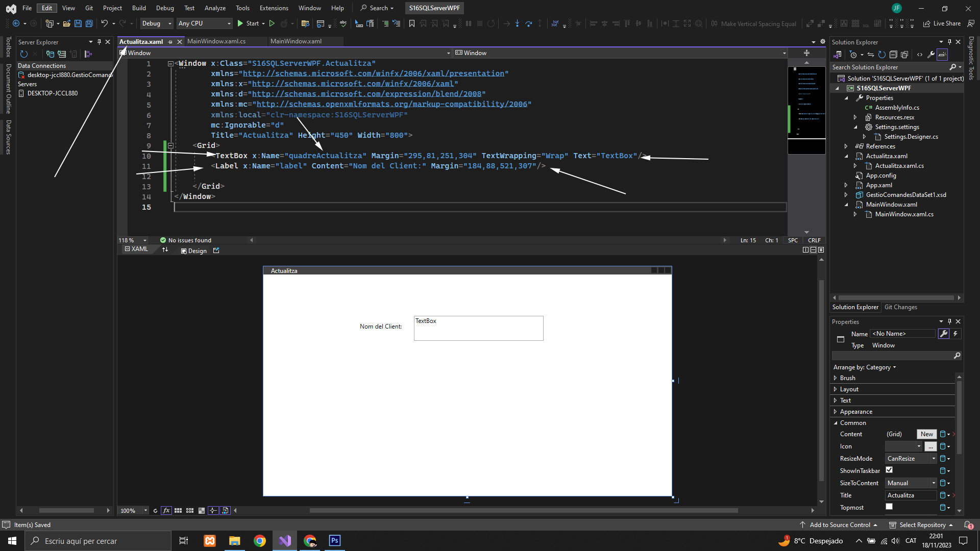
Task: Toggle the designer effects fx button
Action: pyautogui.click(x=166, y=510)
